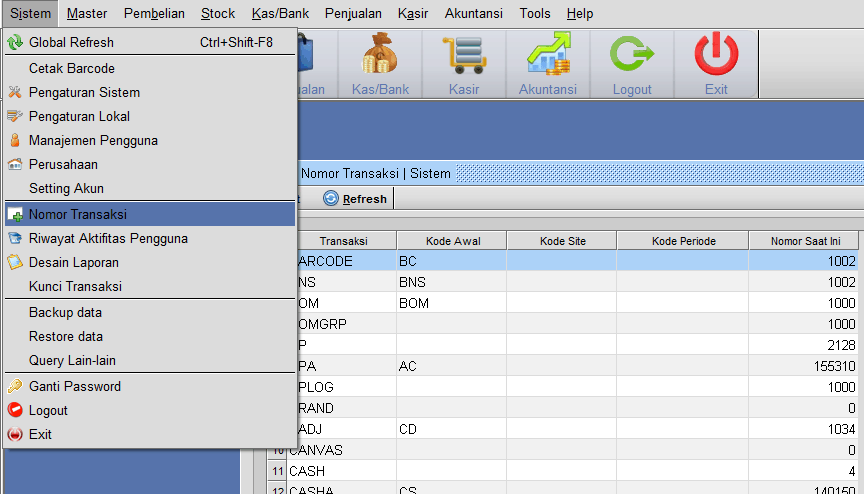
Task: Open the Help menu
Action: coord(580,14)
